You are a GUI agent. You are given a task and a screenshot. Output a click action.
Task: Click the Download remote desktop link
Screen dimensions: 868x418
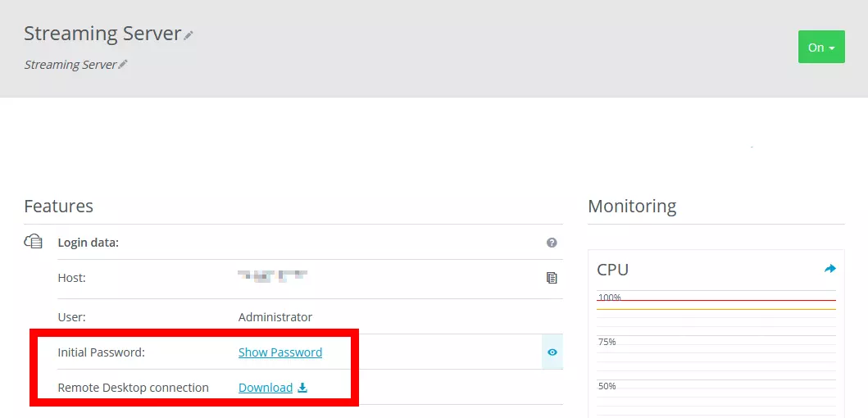(266, 388)
